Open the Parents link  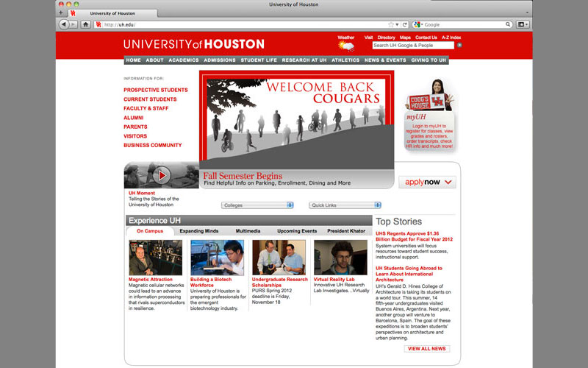[135, 127]
